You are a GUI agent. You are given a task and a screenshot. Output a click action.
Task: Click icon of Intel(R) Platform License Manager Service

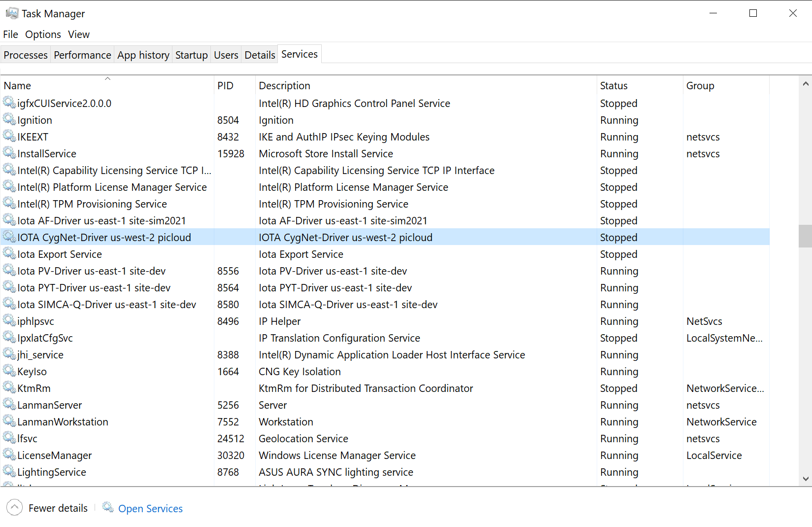tap(9, 186)
